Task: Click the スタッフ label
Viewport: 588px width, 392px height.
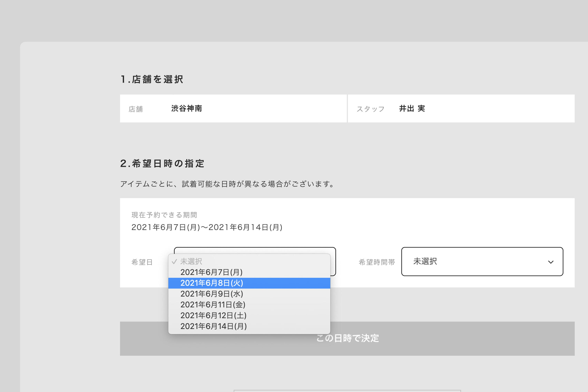Action: pyautogui.click(x=370, y=109)
